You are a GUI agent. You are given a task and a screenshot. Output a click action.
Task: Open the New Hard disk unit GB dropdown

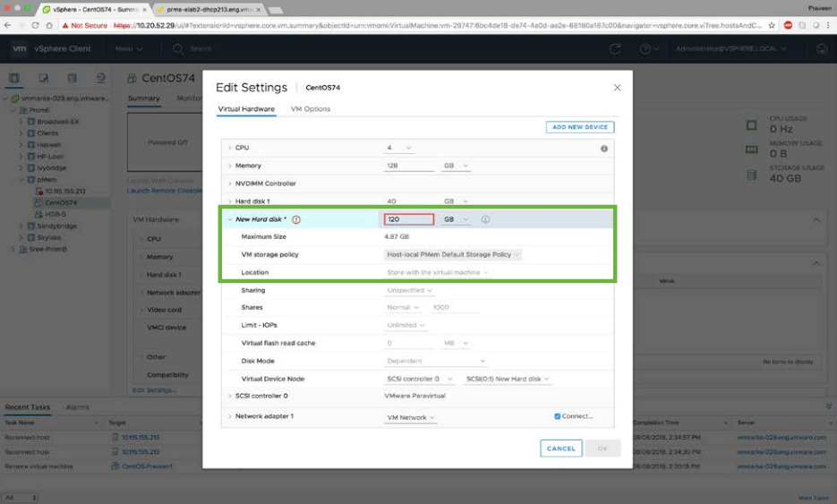point(456,219)
